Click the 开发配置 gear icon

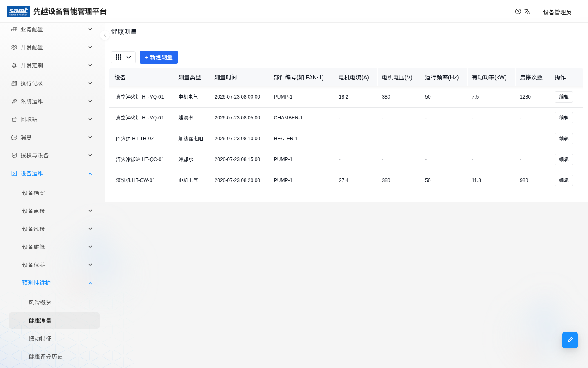coord(14,47)
